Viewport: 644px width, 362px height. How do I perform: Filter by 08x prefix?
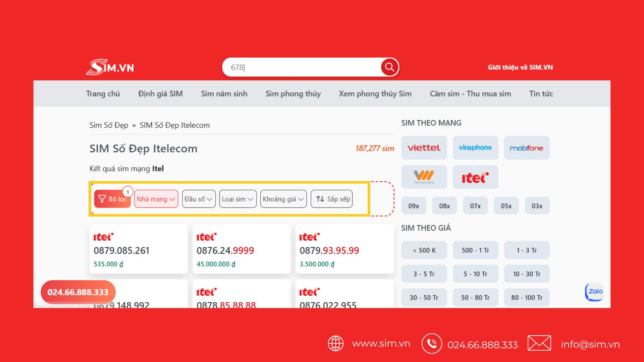click(x=444, y=206)
